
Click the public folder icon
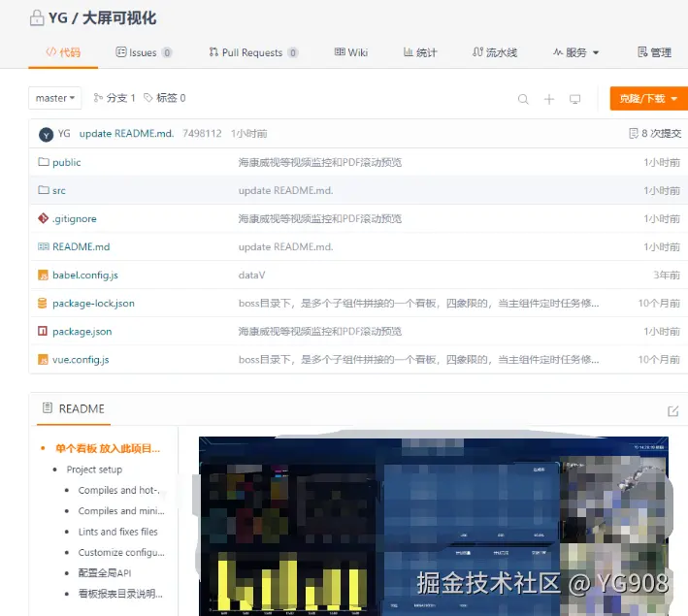pos(43,162)
